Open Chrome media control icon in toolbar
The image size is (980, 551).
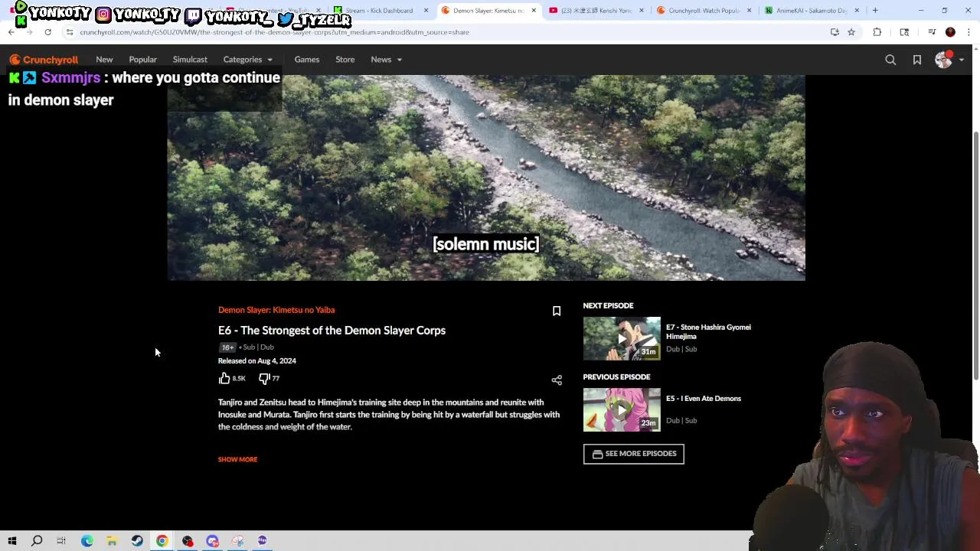[932, 32]
